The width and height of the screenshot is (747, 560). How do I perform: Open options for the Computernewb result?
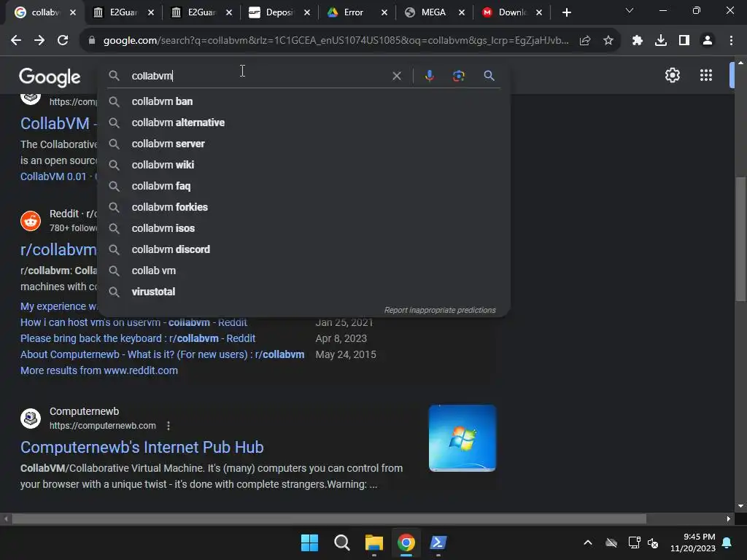(x=169, y=426)
